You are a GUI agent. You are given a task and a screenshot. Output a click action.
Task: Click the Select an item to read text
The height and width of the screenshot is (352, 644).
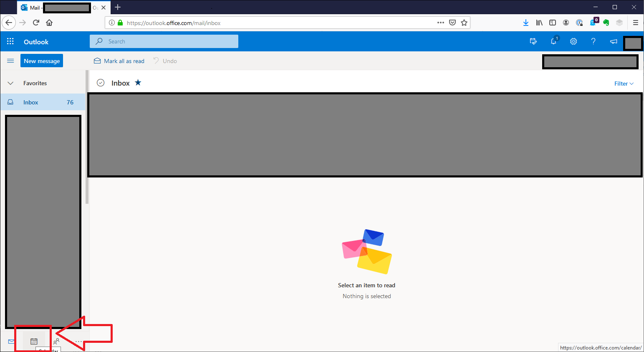click(366, 285)
